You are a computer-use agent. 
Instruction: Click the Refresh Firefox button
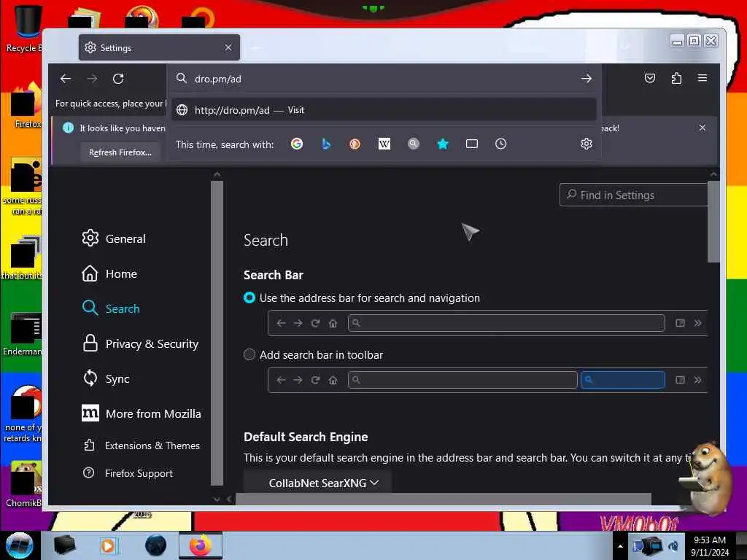[120, 152]
